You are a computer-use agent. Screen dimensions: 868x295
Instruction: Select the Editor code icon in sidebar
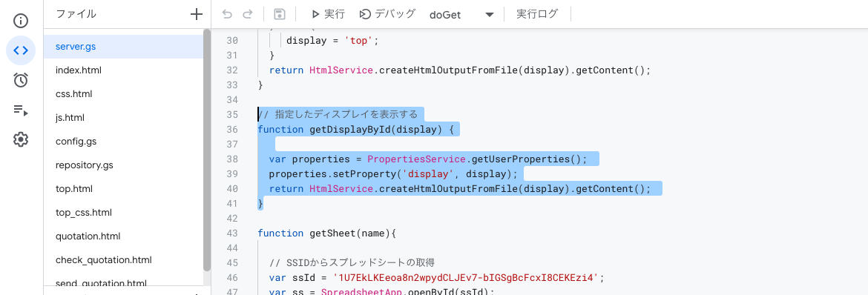(x=21, y=51)
